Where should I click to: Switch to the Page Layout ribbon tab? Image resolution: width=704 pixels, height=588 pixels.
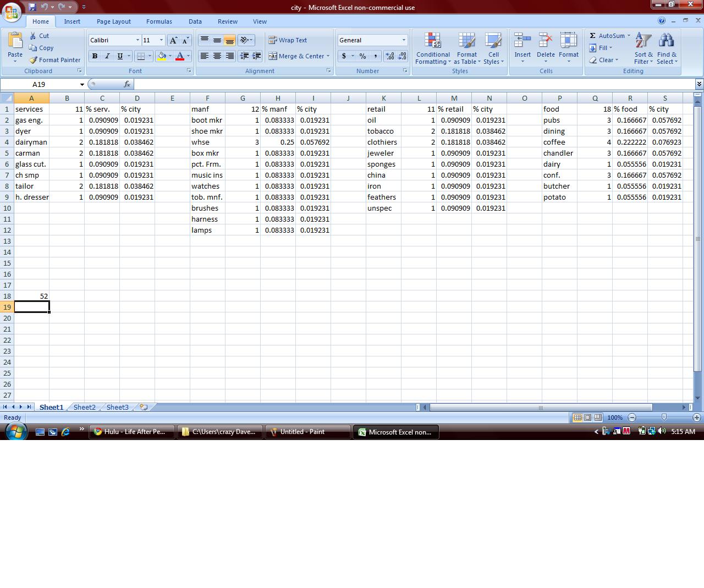113,21
